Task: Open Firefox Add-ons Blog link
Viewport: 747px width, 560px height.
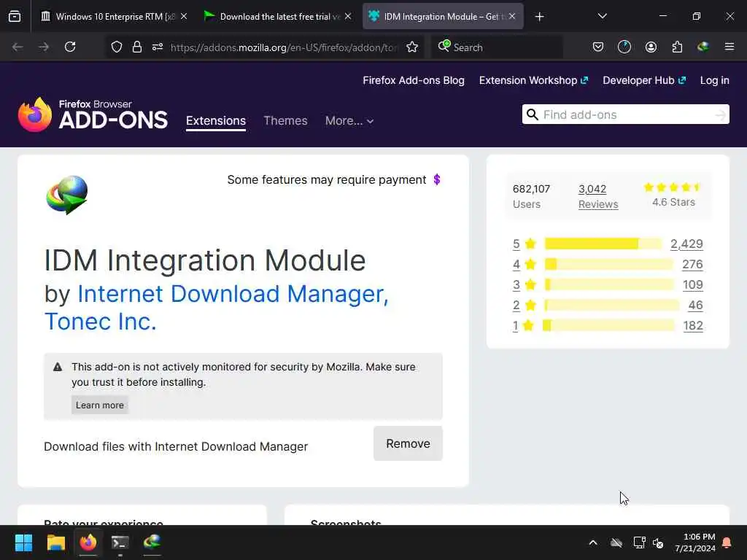Action: 414,80
